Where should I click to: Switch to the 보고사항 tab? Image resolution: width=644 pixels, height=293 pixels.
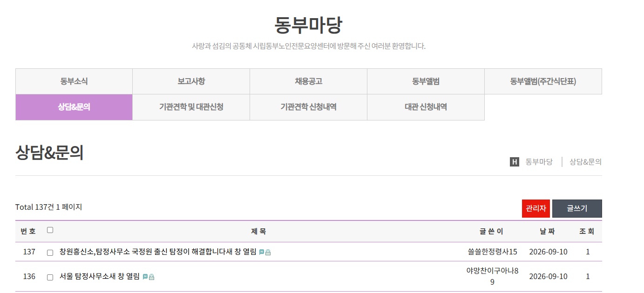click(x=191, y=81)
